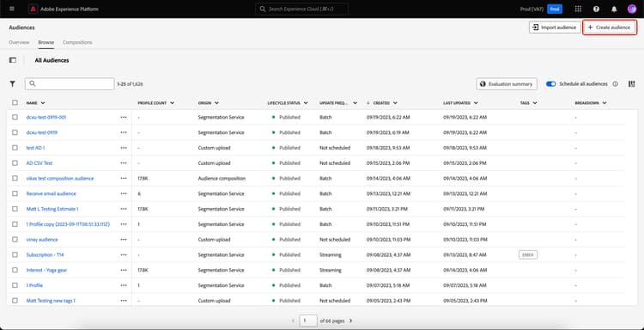Open the Interest - Yoga gear audience link
The width and height of the screenshot is (644, 330).
click(46, 270)
